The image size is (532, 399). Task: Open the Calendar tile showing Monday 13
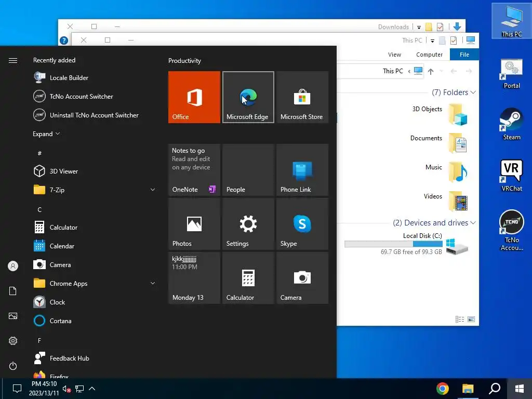pos(194,278)
